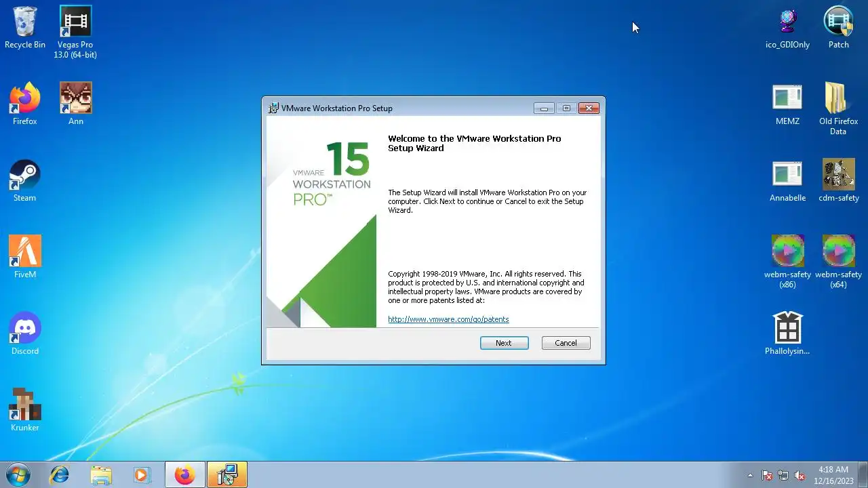Select the Vegas Pro 13.0 desktop shortcut
The image size is (868, 488).
(x=75, y=32)
